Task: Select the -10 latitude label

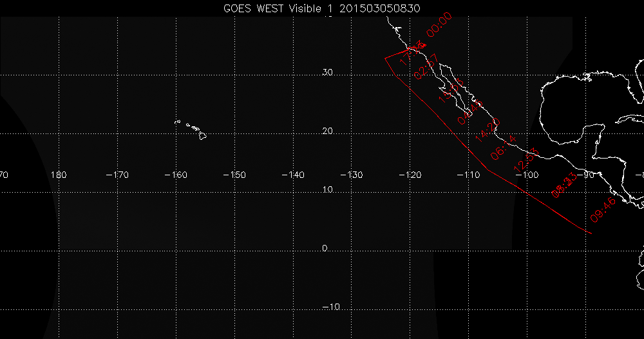Action: pos(331,307)
